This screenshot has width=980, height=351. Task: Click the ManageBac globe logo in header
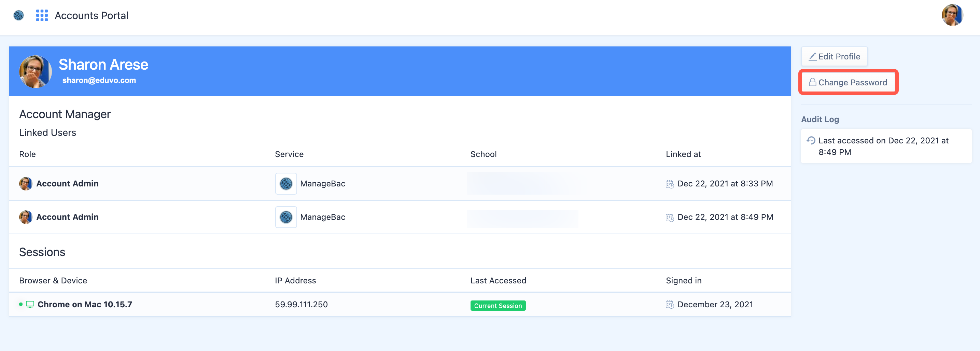point(19,16)
